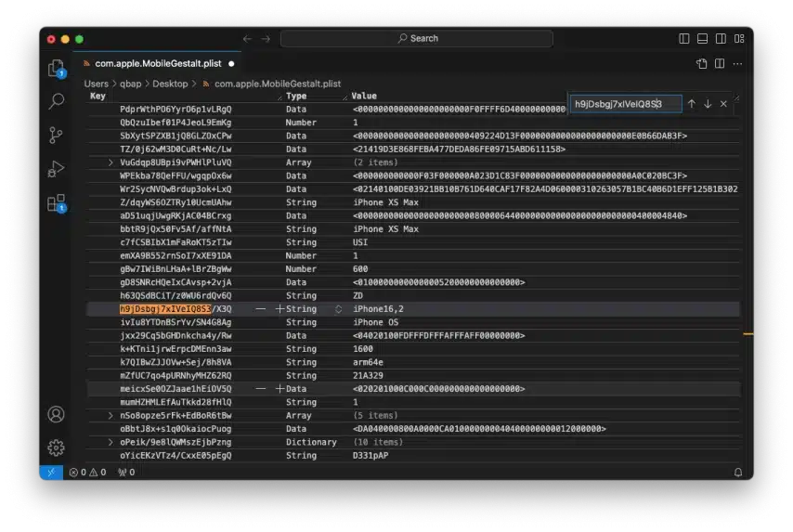Go to next find match arrow
Screen dimensions: 793x532
point(708,104)
